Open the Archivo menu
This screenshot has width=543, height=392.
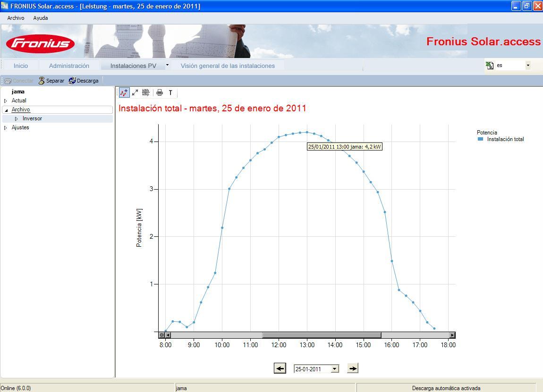tap(16, 18)
